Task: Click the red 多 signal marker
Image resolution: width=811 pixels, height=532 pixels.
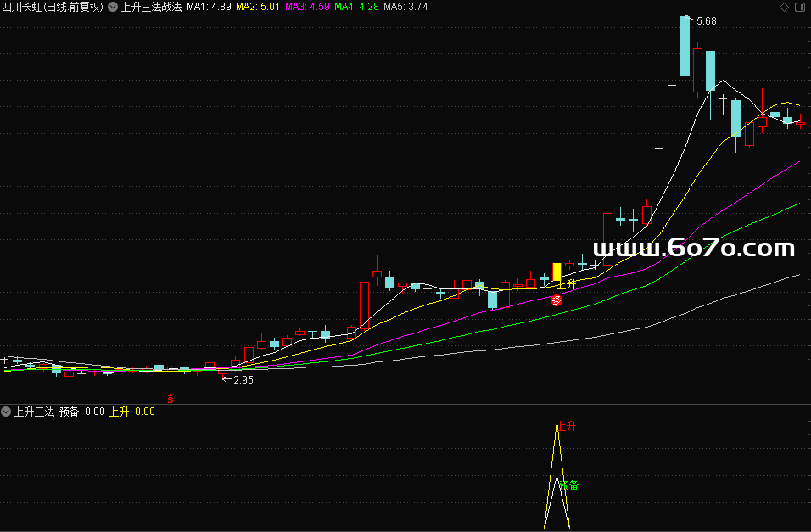Action: click(557, 300)
